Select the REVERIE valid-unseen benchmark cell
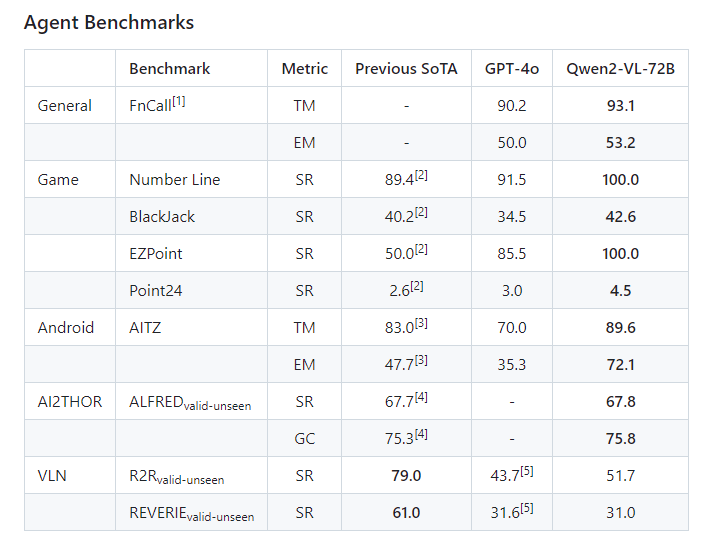This screenshot has width=716, height=543. (191, 514)
